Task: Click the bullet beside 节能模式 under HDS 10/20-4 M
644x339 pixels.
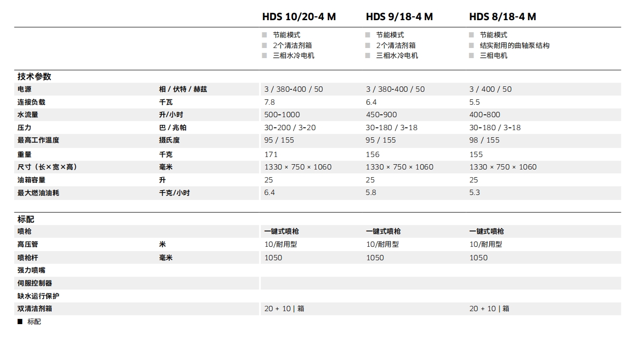Action: (x=264, y=35)
